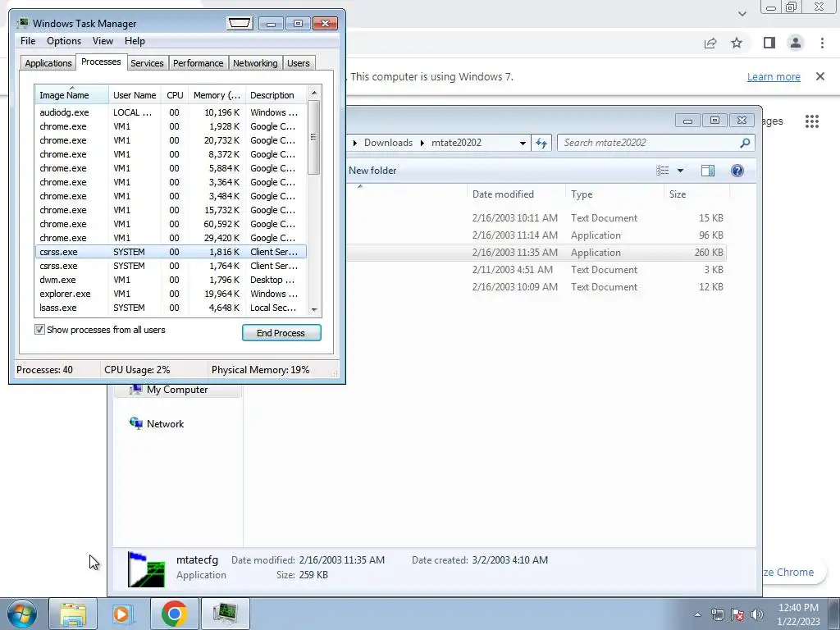Image resolution: width=840 pixels, height=630 pixels.
Task: Open Explorer help question mark icon
Action: pos(737,171)
